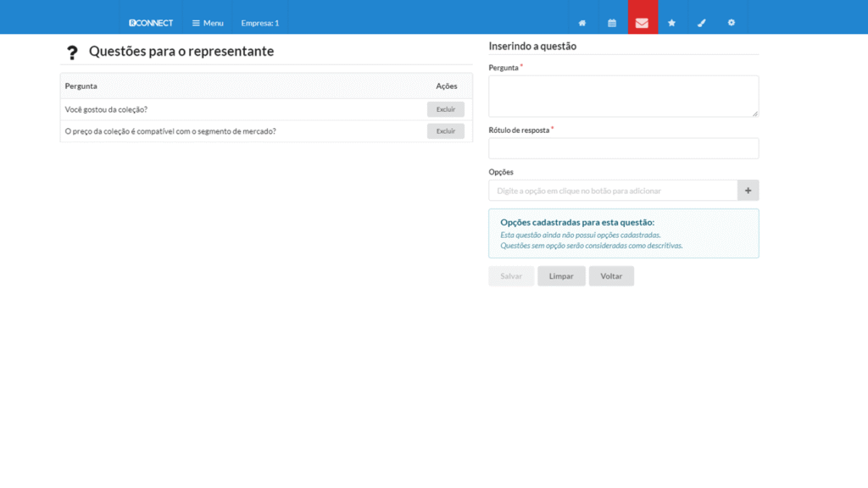The height and width of the screenshot is (488, 868).
Task: Click the red envelope mail icon
Action: tap(642, 23)
